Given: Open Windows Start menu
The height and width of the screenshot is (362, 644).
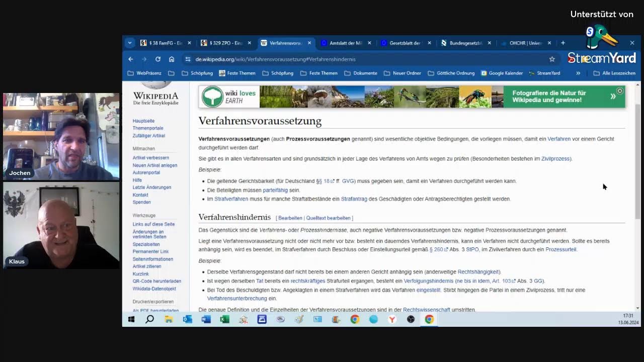Looking at the screenshot, I should tap(131, 319).
